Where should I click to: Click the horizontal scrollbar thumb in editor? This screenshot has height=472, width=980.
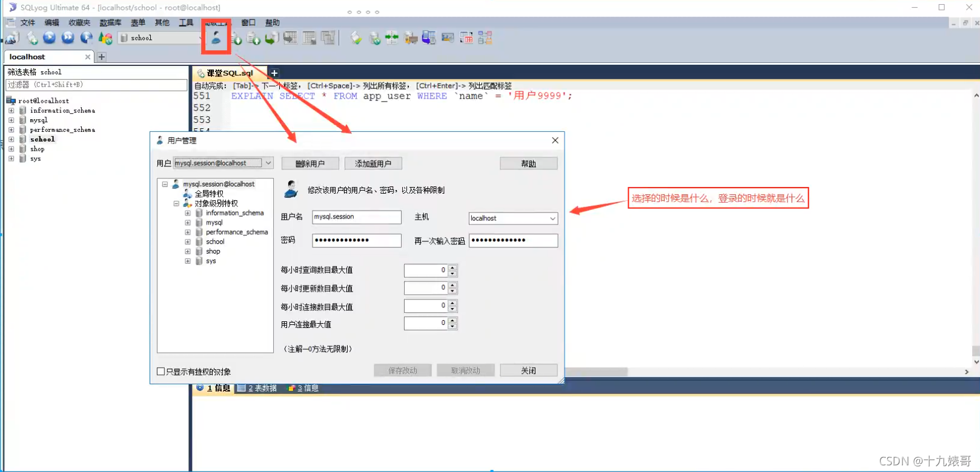click(x=595, y=372)
